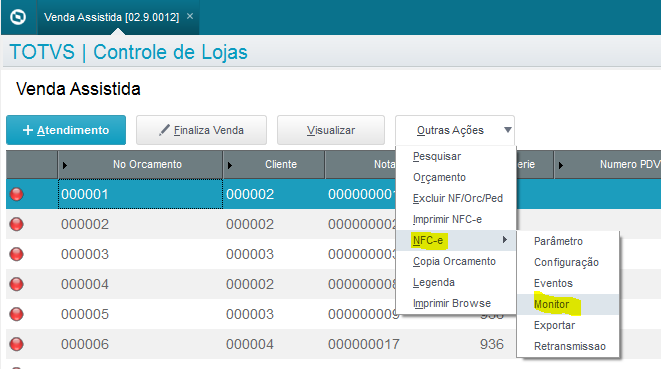The height and width of the screenshot is (369, 661).
Task: Click the Finaliza Venda button
Action: (x=201, y=130)
